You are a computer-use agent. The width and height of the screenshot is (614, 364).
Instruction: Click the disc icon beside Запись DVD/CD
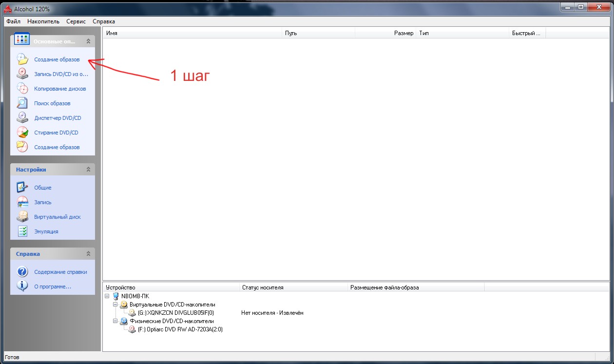22,74
